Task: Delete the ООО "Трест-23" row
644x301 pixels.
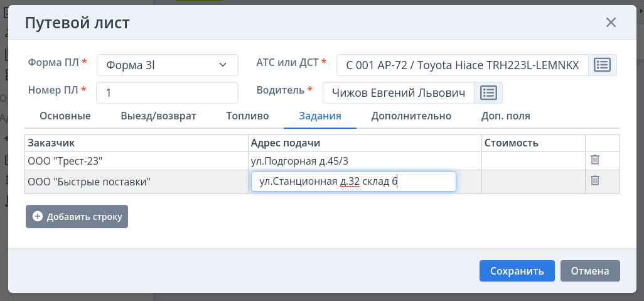Action: point(595,160)
